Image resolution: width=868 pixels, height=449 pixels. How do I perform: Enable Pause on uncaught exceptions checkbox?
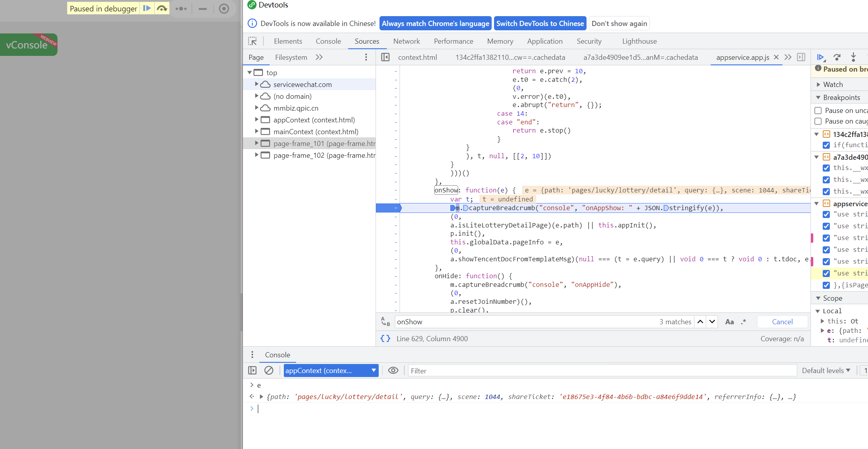point(818,111)
